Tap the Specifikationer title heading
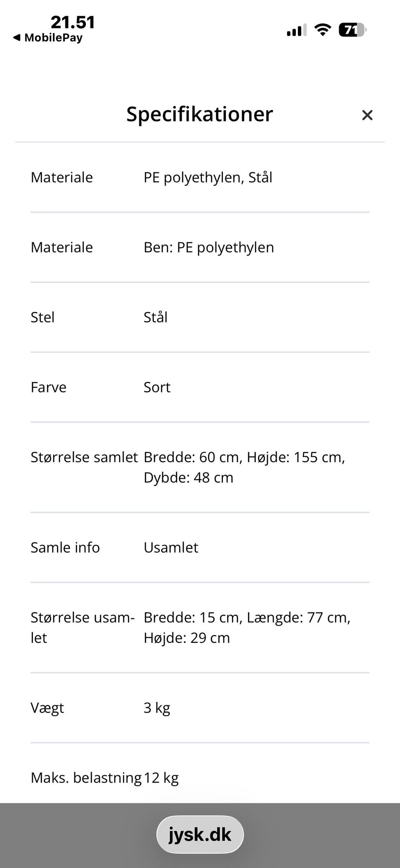 tap(200, 114)
